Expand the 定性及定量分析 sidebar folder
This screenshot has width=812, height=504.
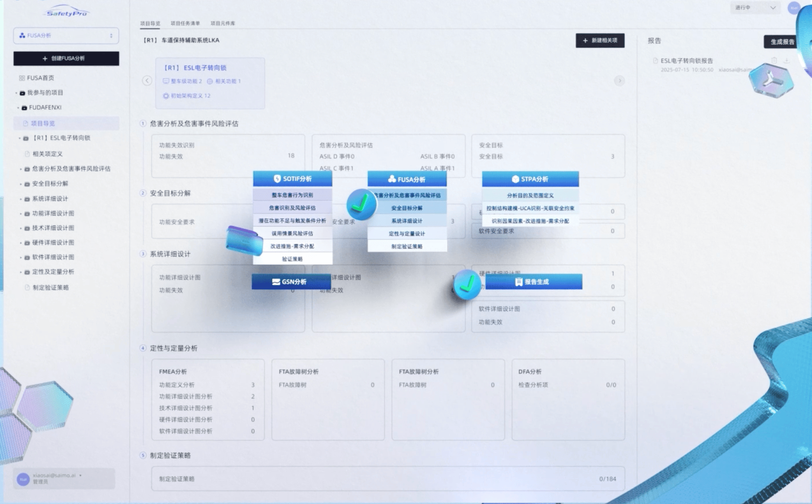[x=20, y=272]
